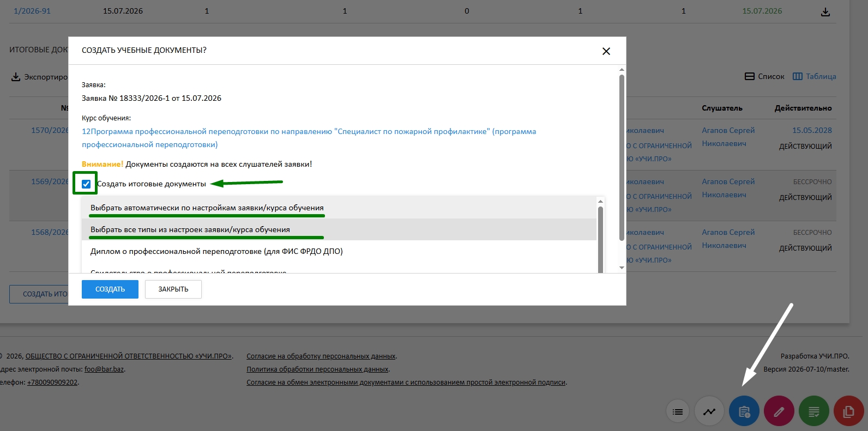868x431 pixels.
Task: Click the green checklist floating button
Action: (x=814, y=411)
